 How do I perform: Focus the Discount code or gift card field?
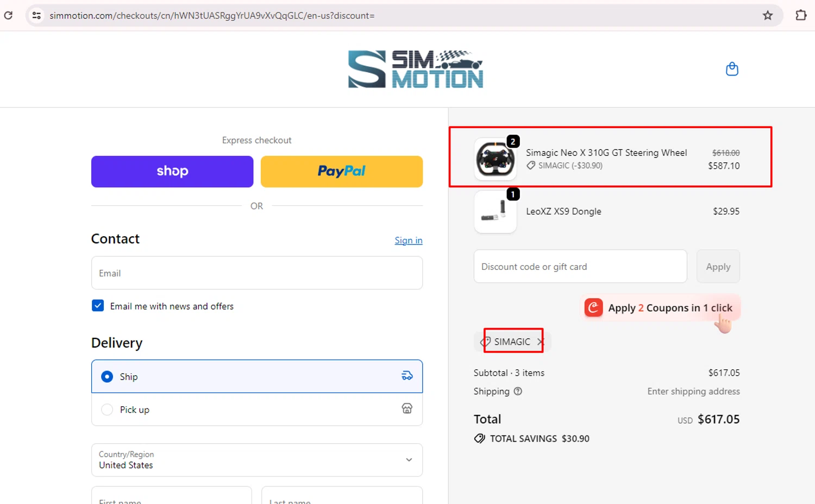(580, 266)
